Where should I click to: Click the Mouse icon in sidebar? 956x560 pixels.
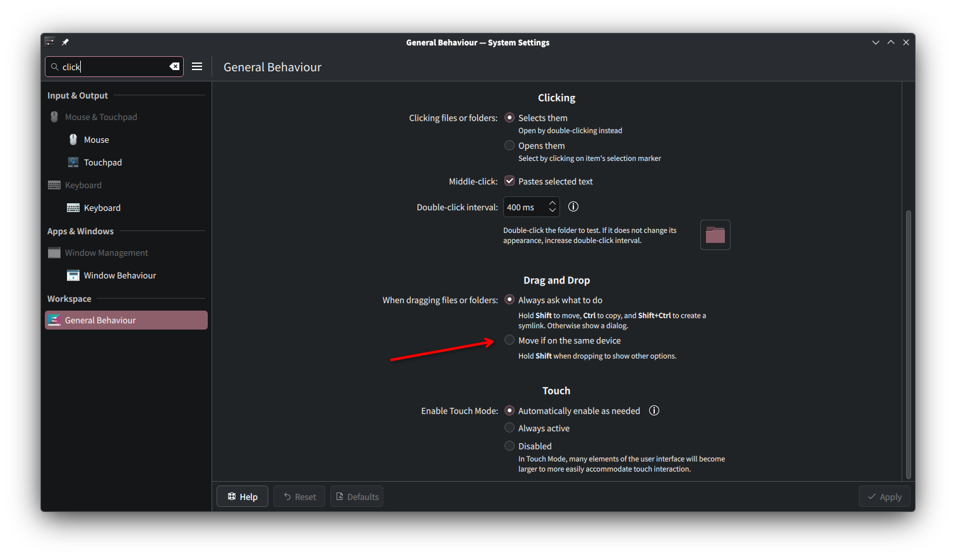[73, 140]
